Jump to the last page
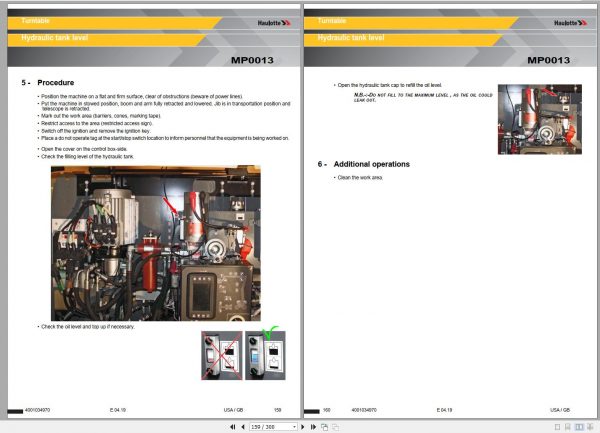Viewport: 600px width, 433px height. (x=313, y=427)
